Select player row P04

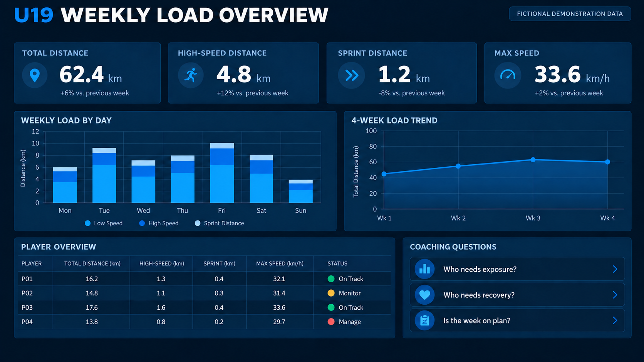205,322
